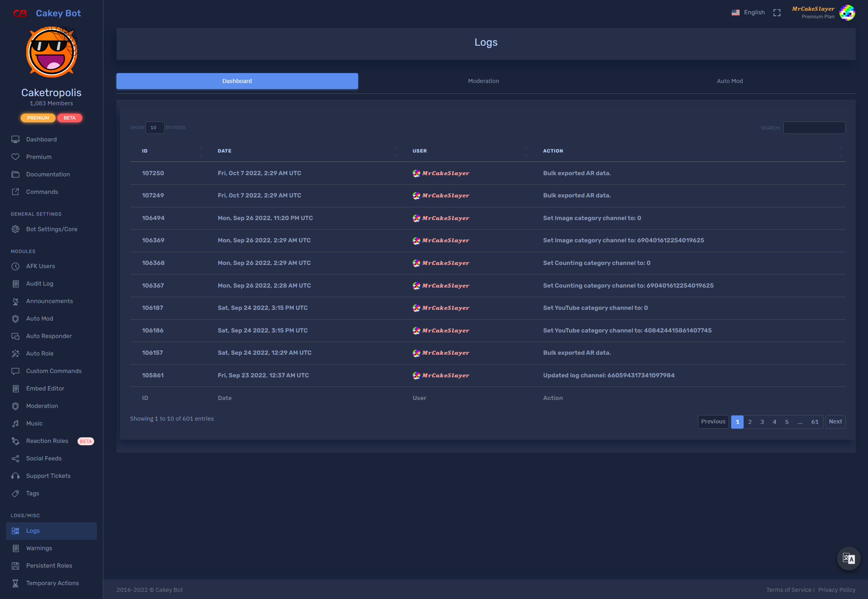
Task: Open the floating translate widget icon
Action: (849, 558)
